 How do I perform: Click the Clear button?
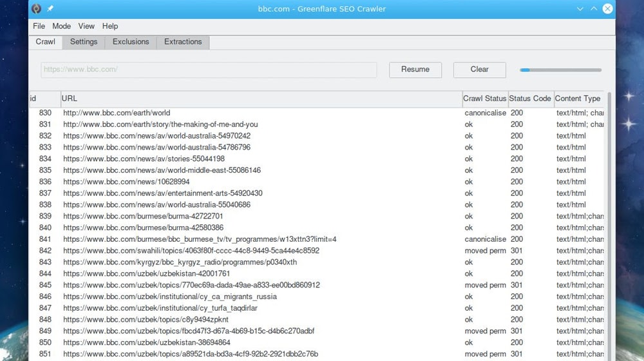(x=479, y=70)
